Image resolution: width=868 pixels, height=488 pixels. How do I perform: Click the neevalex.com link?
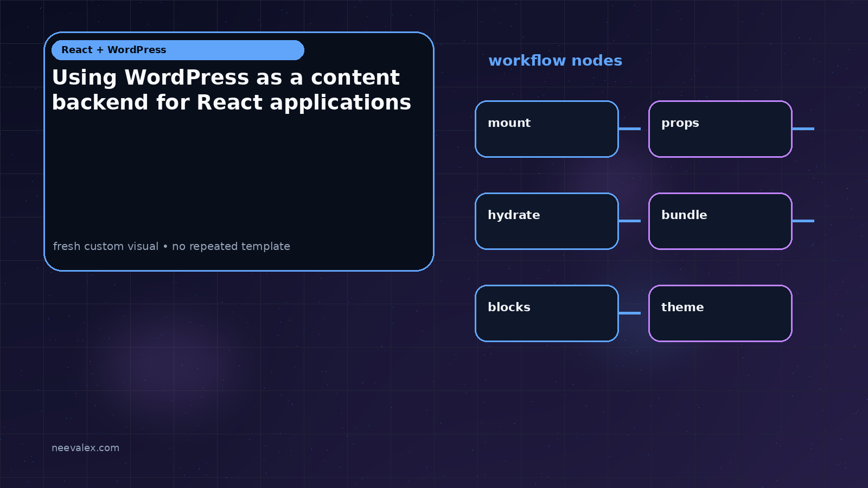[x=85, y=448]
